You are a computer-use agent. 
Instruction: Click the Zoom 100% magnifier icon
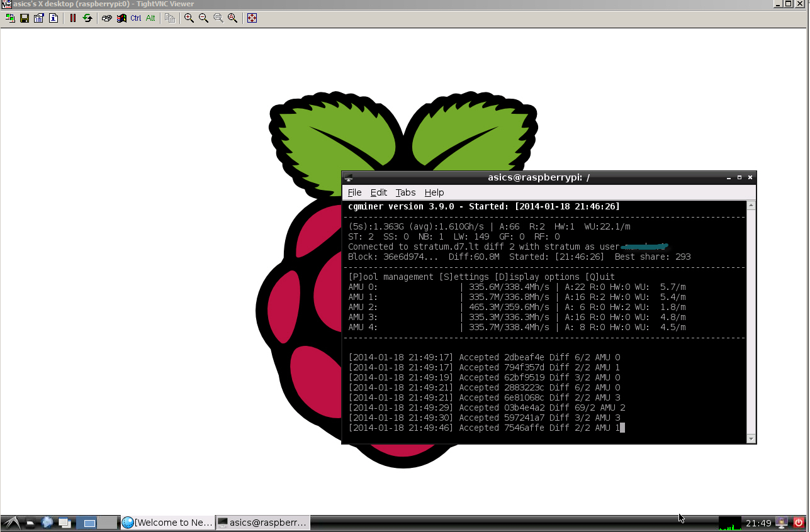tap(218, 18)
